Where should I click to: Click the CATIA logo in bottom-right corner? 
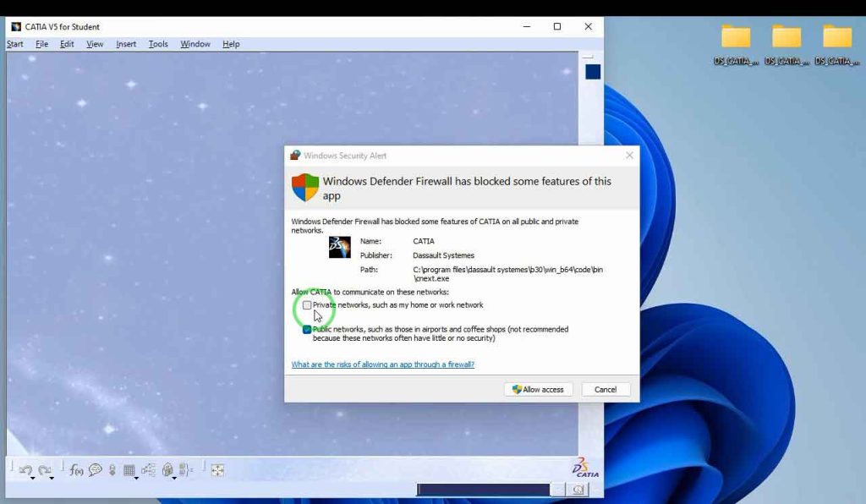584,468
